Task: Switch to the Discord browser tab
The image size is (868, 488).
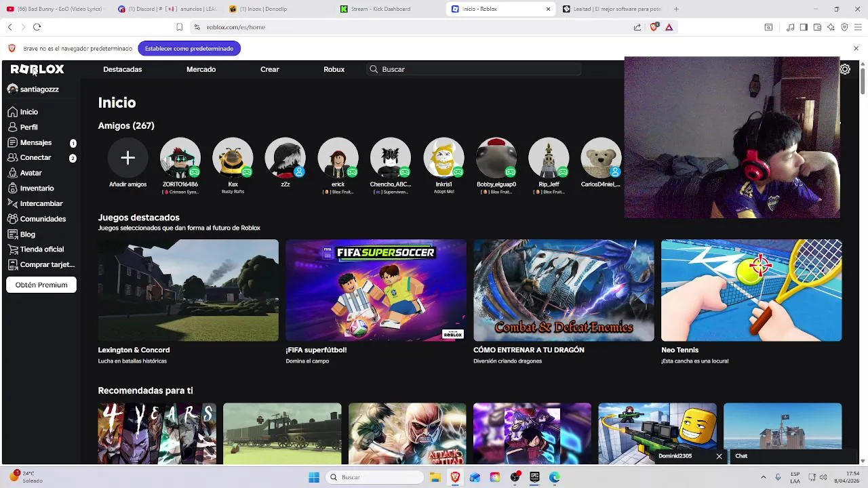Action: point(167,9)
